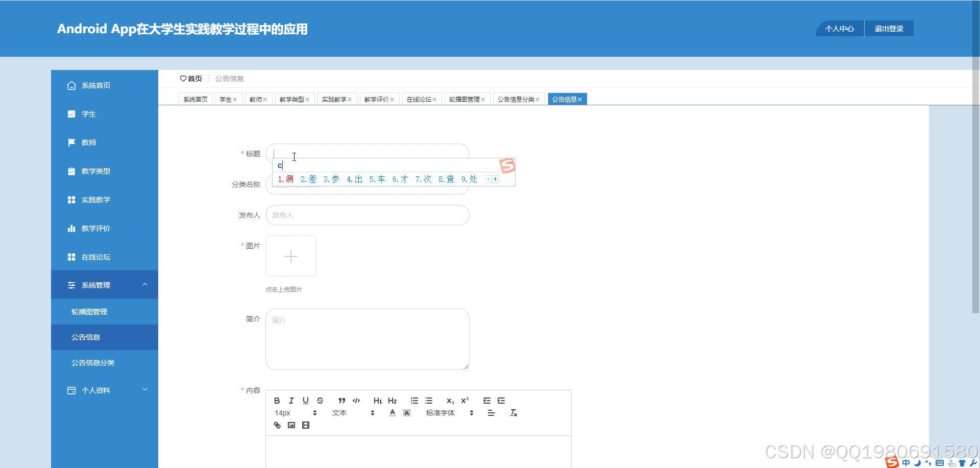Open the font color picker icon

point(393,412)
